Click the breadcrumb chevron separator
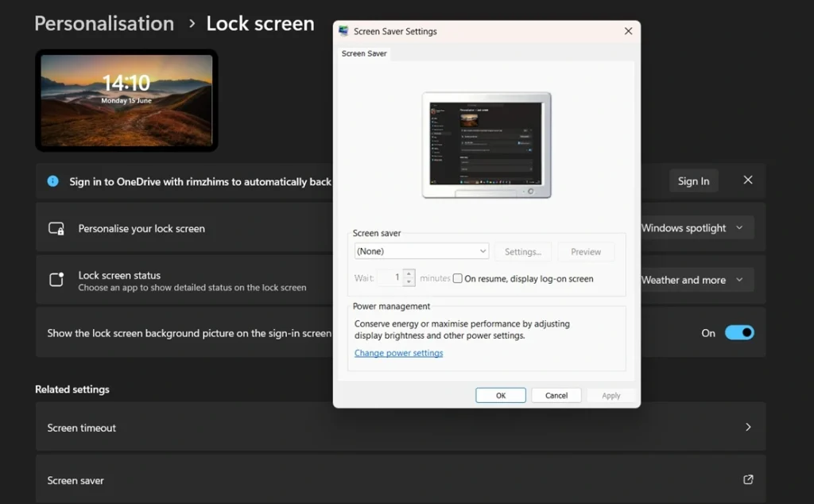The width and height of the screenshot is (814, 504). point(192,23)
